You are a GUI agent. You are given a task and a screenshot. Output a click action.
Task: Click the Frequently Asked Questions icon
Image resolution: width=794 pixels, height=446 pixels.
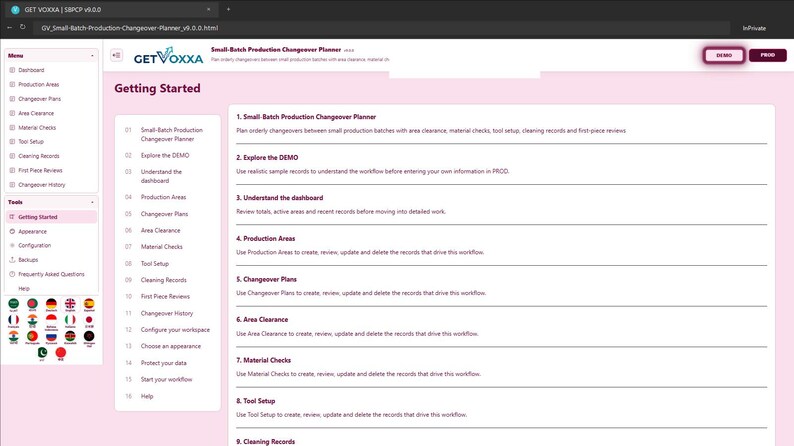click(x=12, y=274)
